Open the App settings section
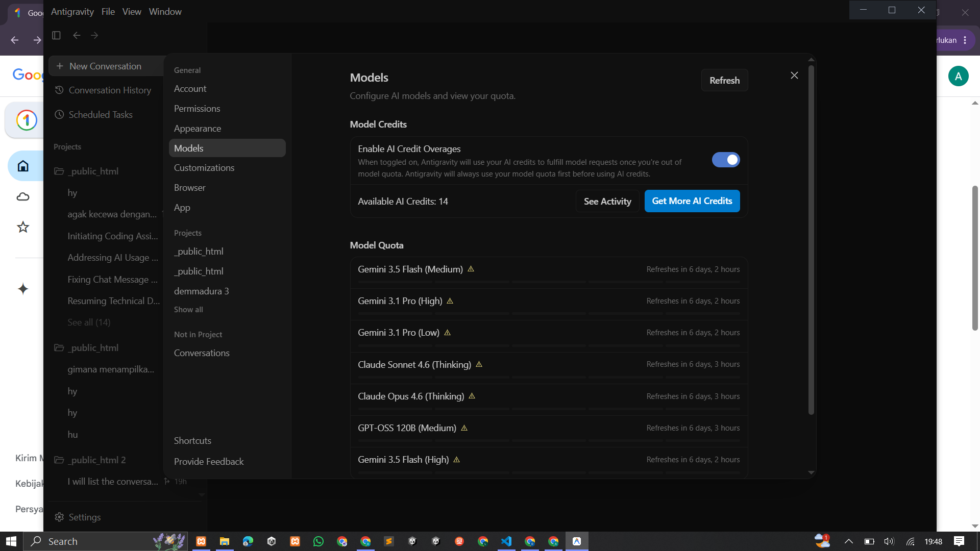The image size is (980, 551). pos(227,208)
